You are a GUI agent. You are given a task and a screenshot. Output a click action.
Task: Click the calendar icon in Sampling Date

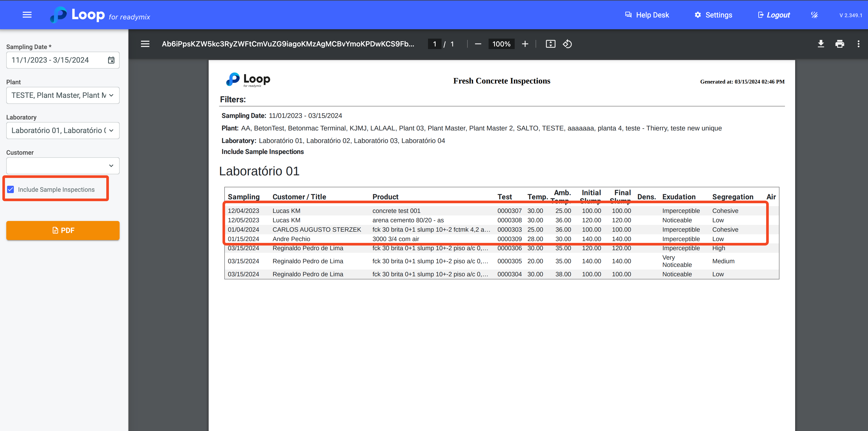click(111, 60)
